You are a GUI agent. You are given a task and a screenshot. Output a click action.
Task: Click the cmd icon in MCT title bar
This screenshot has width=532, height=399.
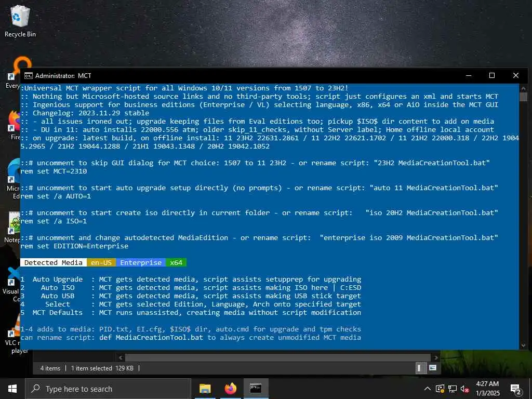(x=29, y=76)
